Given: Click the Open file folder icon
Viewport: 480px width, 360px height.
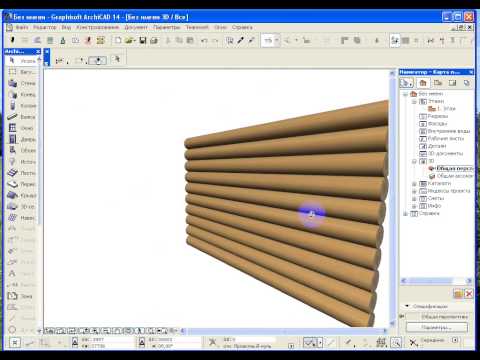Looking at the screenshot, I should (130, 41).
